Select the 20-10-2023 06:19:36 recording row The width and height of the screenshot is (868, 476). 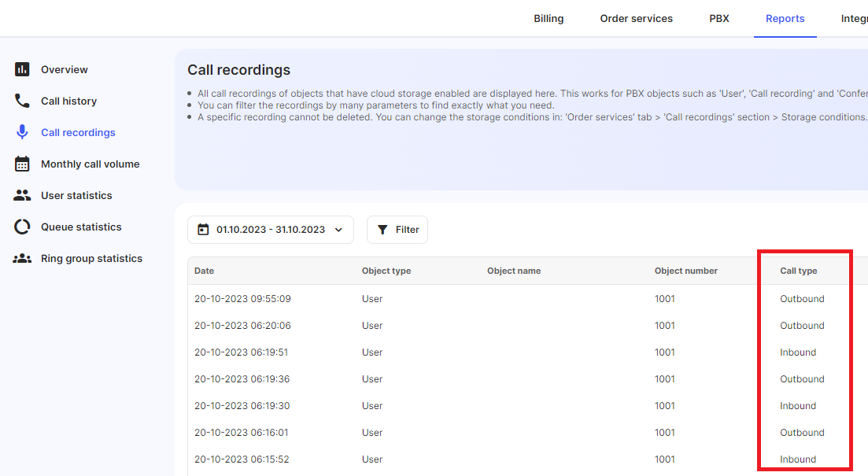(x=527, y=379)
